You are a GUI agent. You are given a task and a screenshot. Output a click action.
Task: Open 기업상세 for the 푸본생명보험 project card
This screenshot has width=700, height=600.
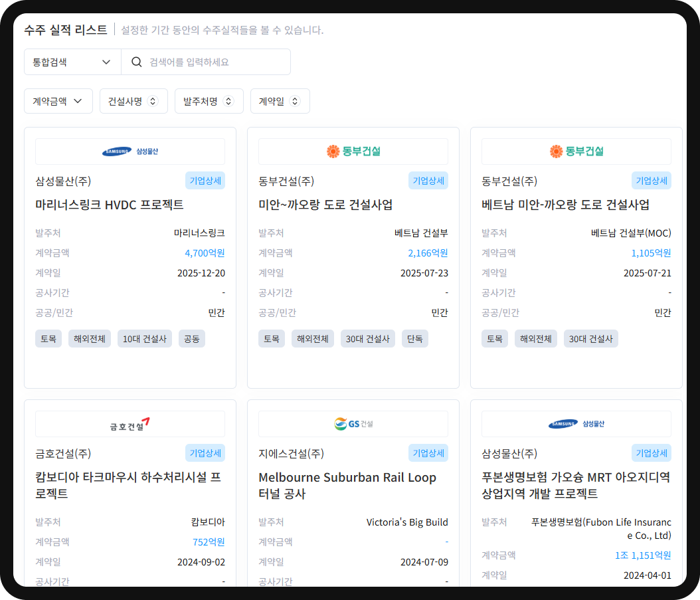(x=652, y=453)
